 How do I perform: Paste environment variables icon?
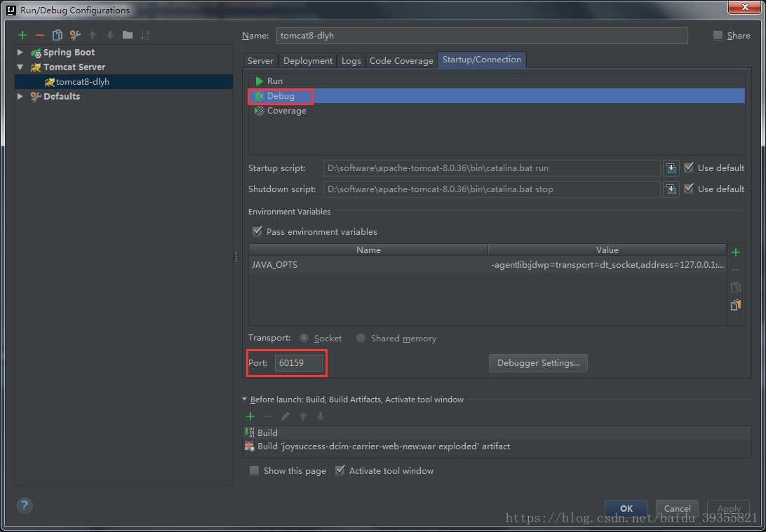pyautogui.click(x=736, y=305)
